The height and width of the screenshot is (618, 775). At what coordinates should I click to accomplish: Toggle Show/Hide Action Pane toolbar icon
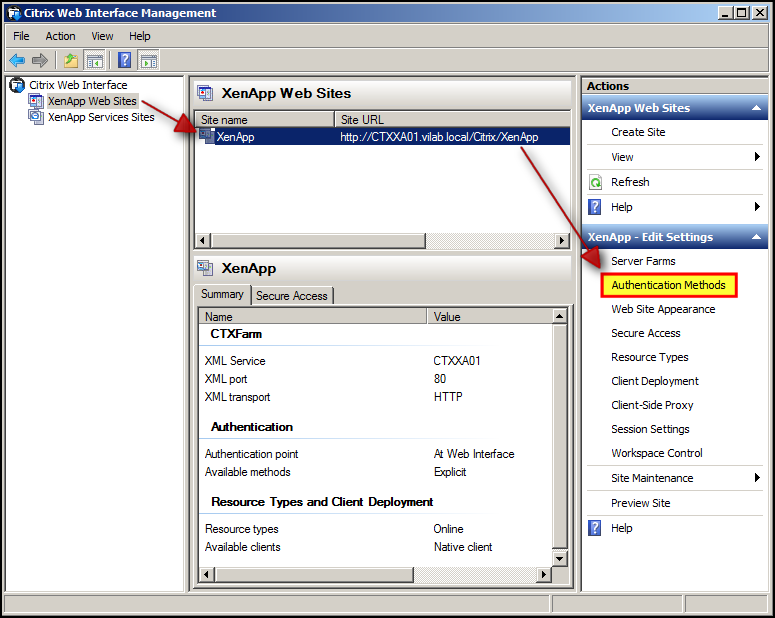tap(148, 60)
